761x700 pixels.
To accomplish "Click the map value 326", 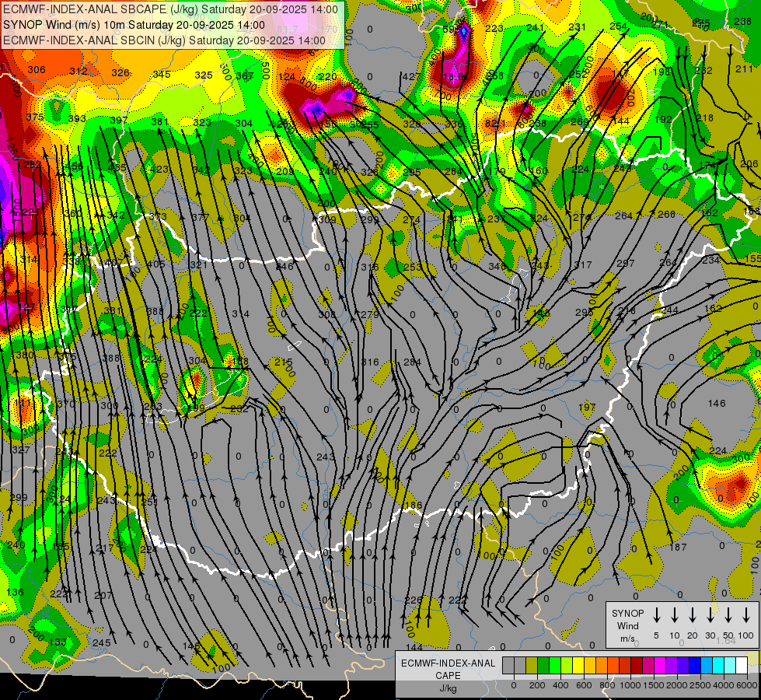I will (x=120, y=72).
